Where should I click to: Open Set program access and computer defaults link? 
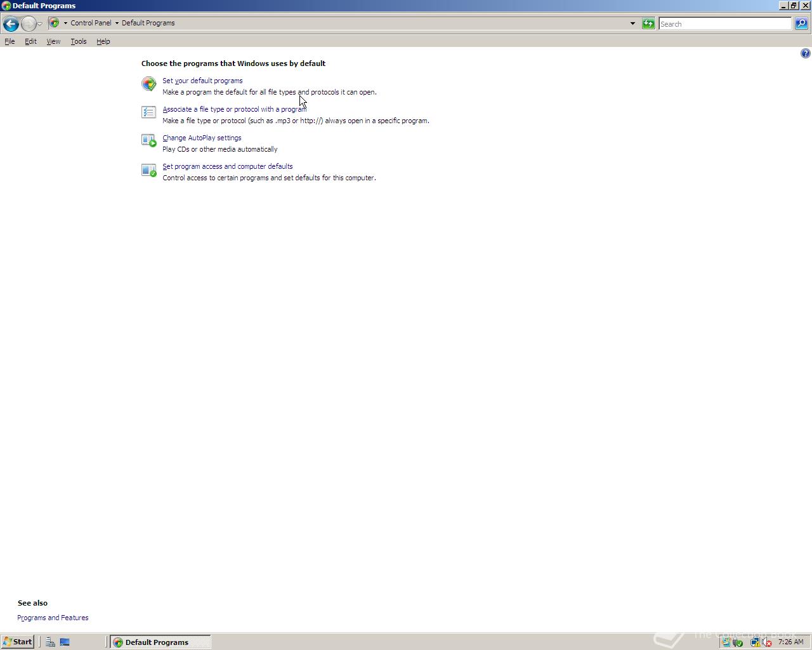point(228,166)
